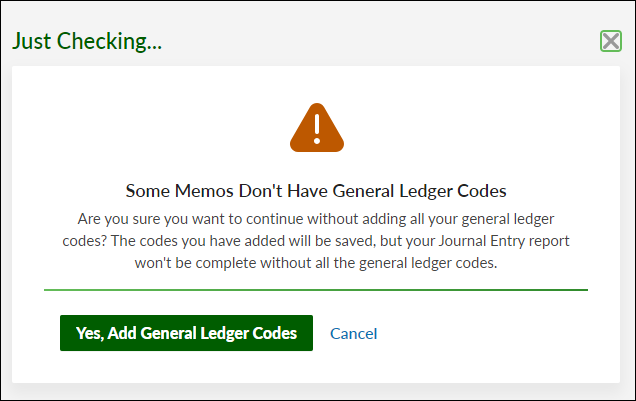
Task: Click the orange warning triangle icon
Action: (317, 128)
